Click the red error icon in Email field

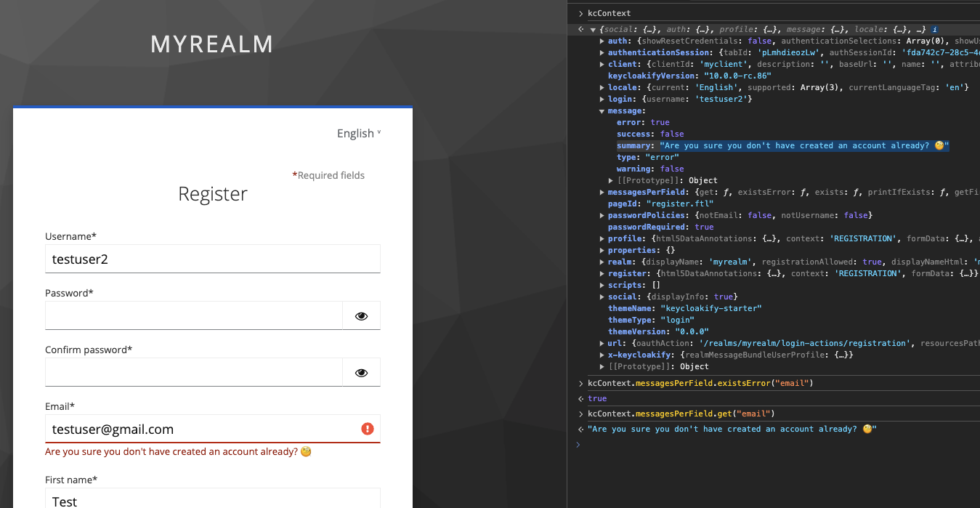pyautogui.click(x=368, y=429)
